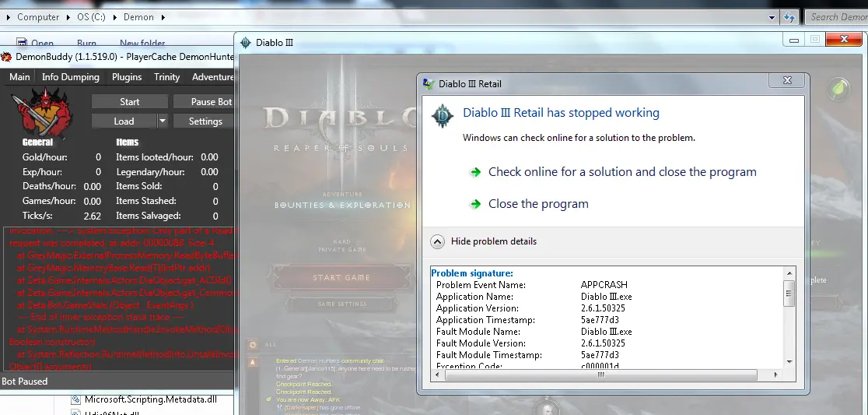Open the Trinity tab
This screenshot has width=868, height=415.
point(166,77)
